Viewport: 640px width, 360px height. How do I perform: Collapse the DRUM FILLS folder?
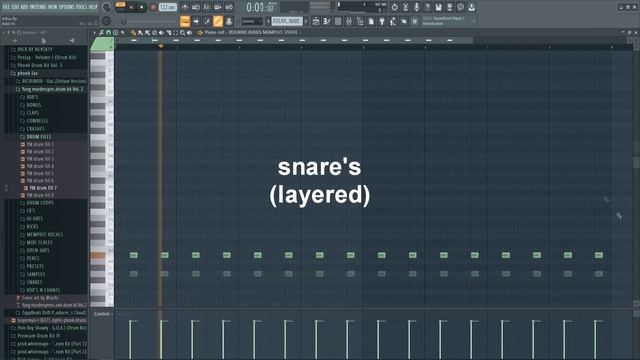point(39,137)
